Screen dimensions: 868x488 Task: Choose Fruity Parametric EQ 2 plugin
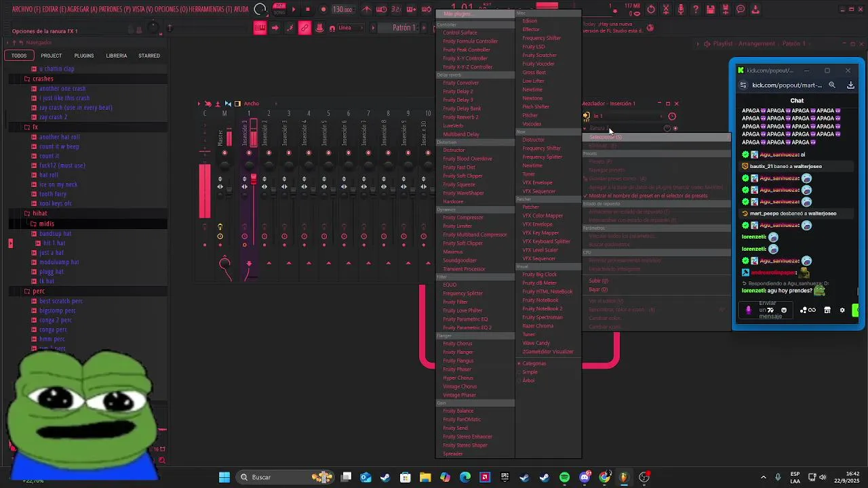467,327
